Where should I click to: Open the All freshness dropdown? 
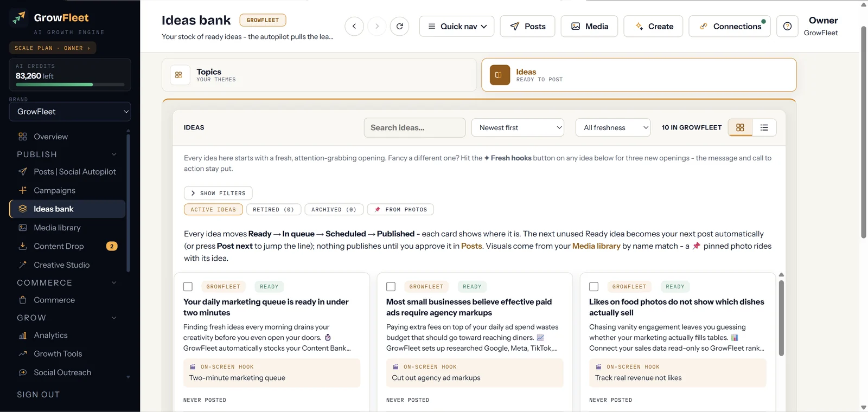click(613, 127)
